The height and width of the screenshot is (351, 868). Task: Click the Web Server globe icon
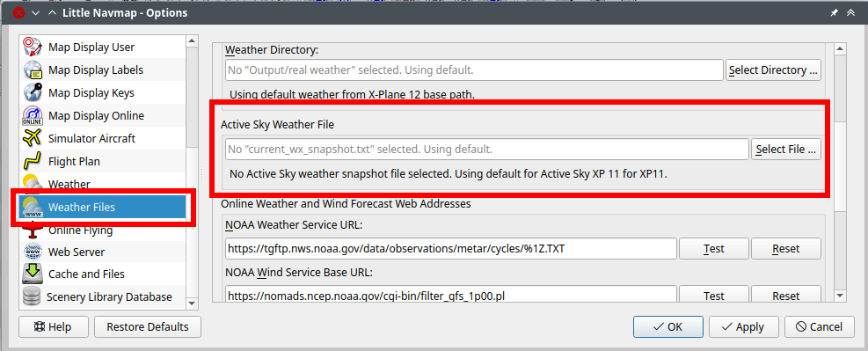coord(33,252)
